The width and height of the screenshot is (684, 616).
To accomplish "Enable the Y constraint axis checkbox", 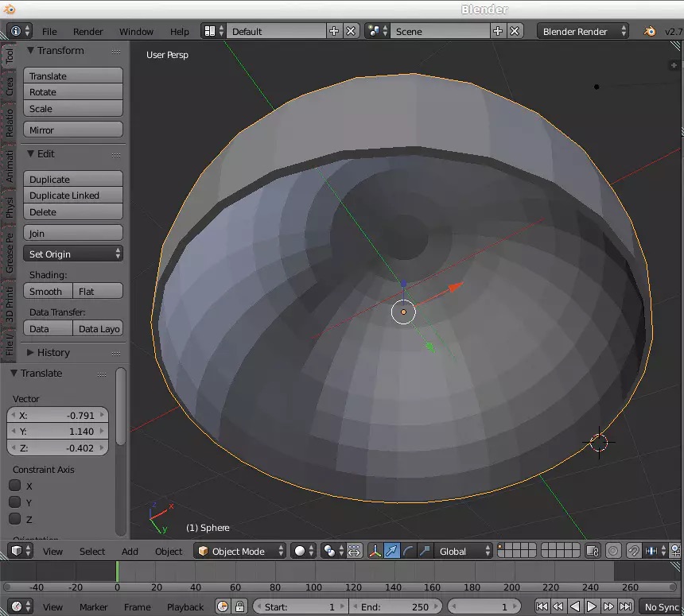I will (15, 502).
